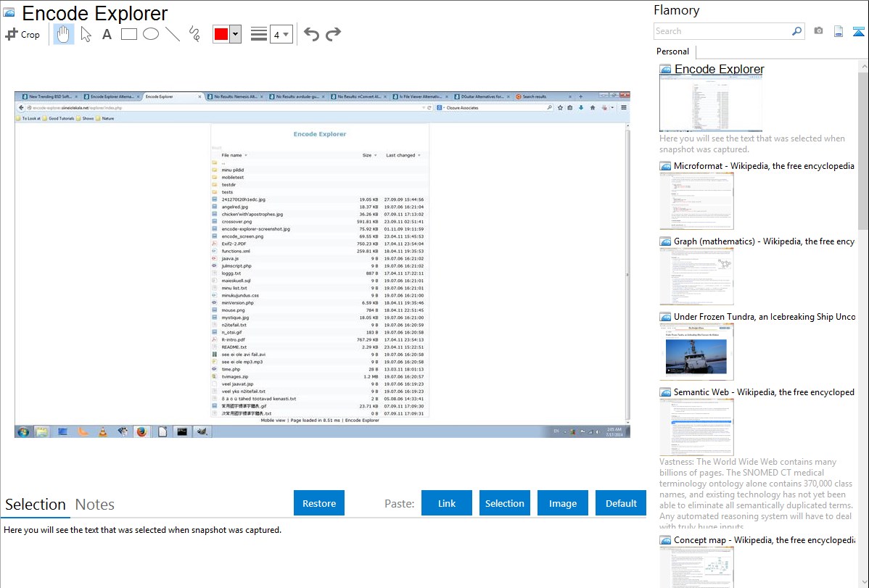The width and height of the screenshot is (869, 588).
Task: Activate the freehand drawing tool
Action: tap(194, 34)
